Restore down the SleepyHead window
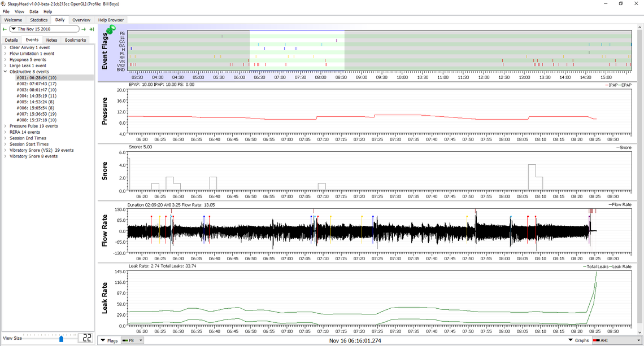The height and width of the screenshot is (346, 644). click(621, 4)
